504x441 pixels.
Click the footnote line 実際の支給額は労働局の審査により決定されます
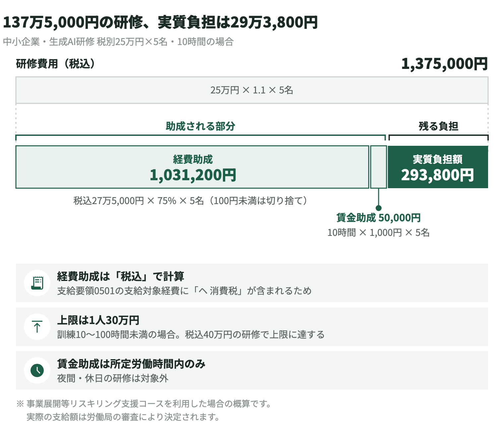click(123, 417)
